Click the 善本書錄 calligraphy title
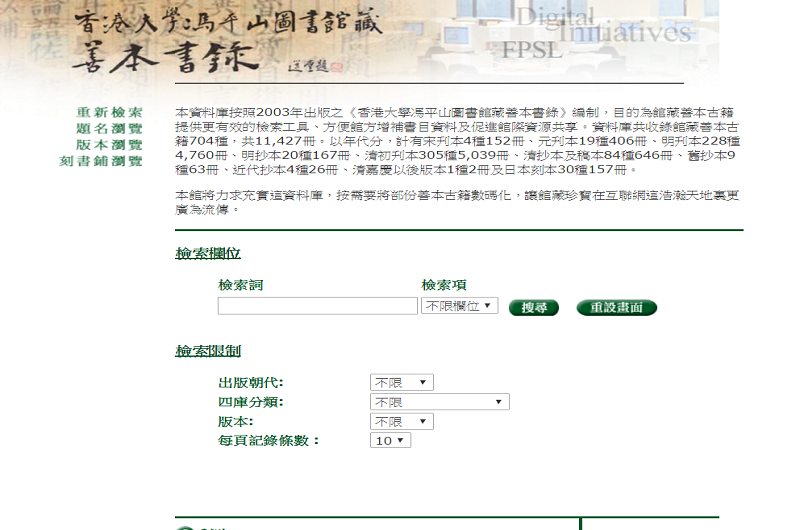Viewport: 800px width, 530px height. [166, 57]
